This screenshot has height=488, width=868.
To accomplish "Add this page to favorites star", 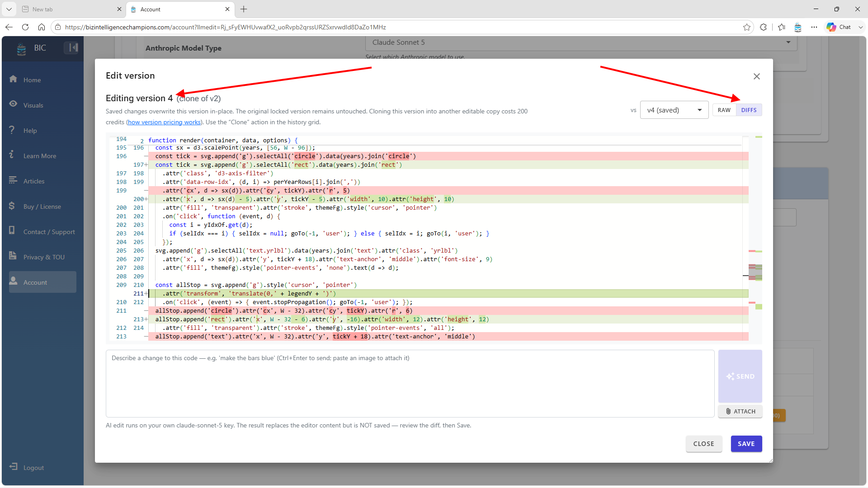I will (x=746, y=27).
